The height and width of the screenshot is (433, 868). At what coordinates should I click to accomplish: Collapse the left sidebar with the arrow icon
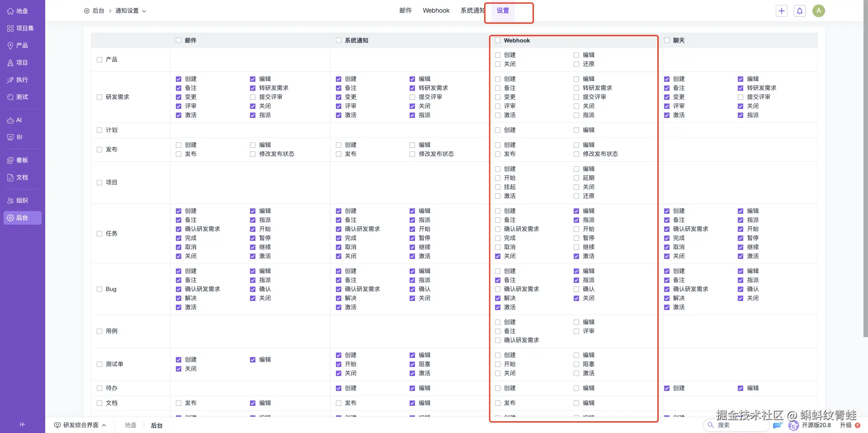[22, 424]
